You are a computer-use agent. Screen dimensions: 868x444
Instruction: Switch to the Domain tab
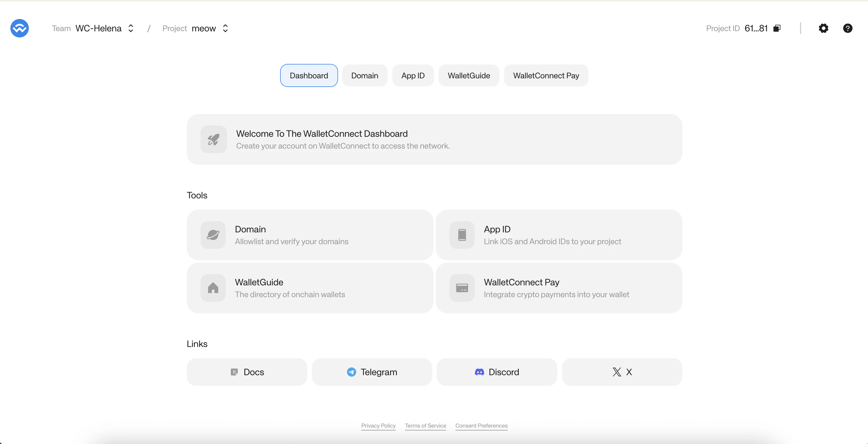click(x=365, y=75)
